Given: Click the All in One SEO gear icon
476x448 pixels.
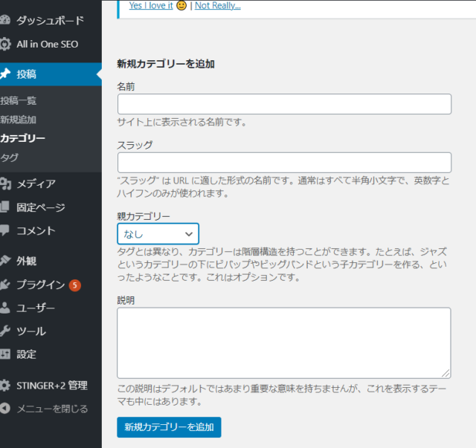Looking at the screenshot, I should pyautogui.click(x=5, y=44).
